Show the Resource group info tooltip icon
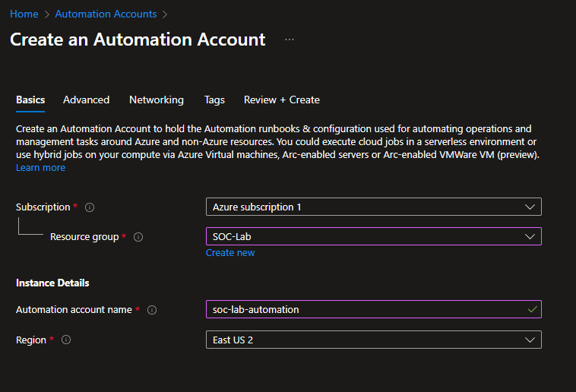 tap(138, 237)
